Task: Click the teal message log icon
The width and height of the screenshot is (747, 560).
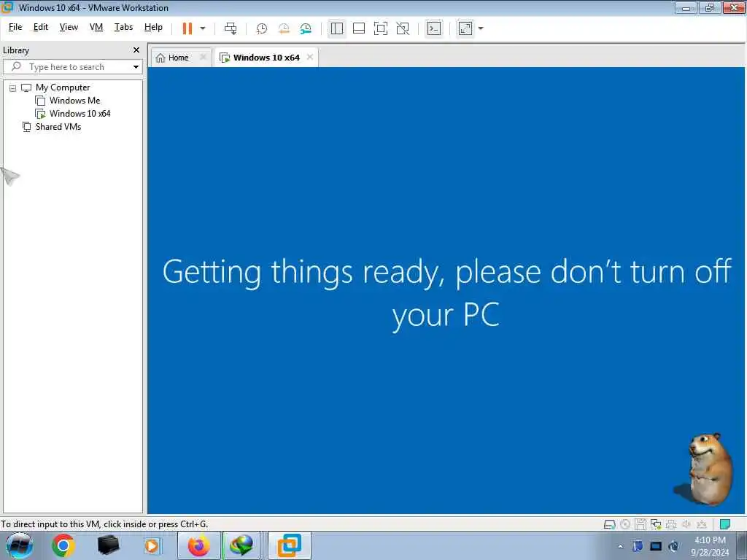Action: click(x=725, y=524)
